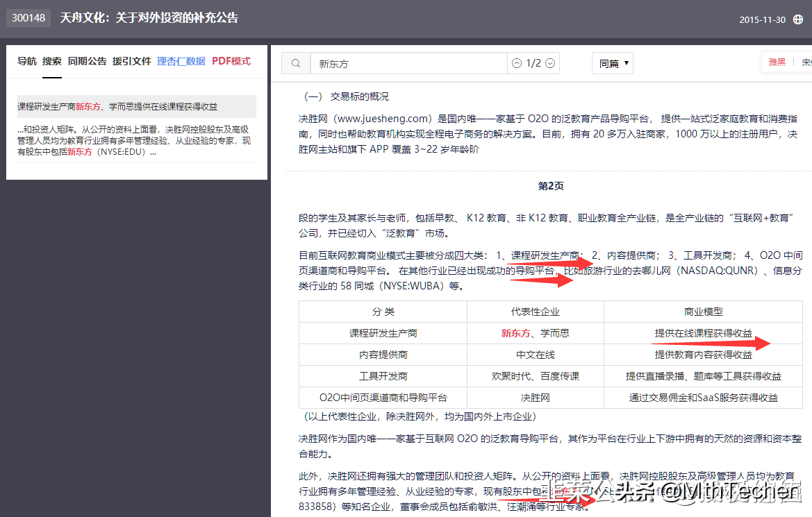Open the 同期公告 tab
Image resolution: width=812 pixels, height=517 pixels.
88,60
